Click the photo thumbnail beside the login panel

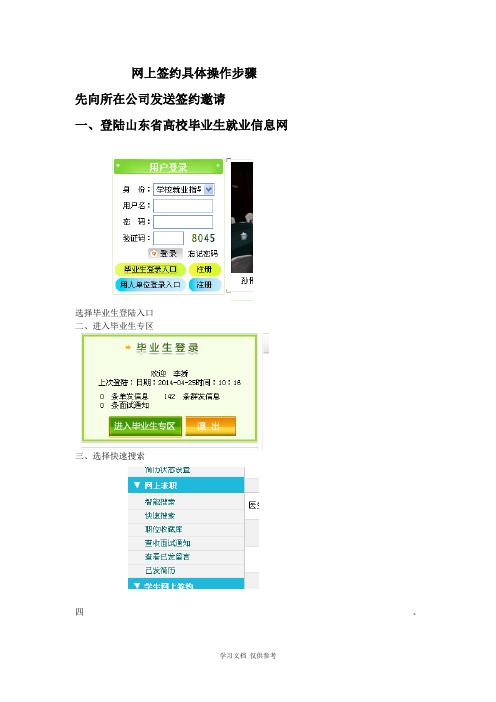point(242,217)
